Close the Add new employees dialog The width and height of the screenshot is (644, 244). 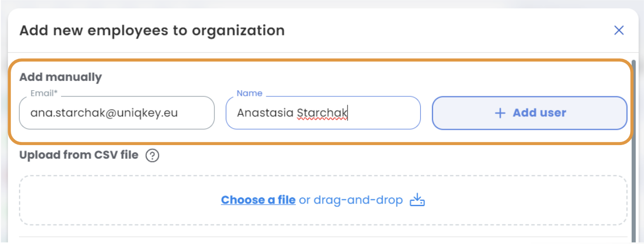pyautogui.click(x=619, y=31)
